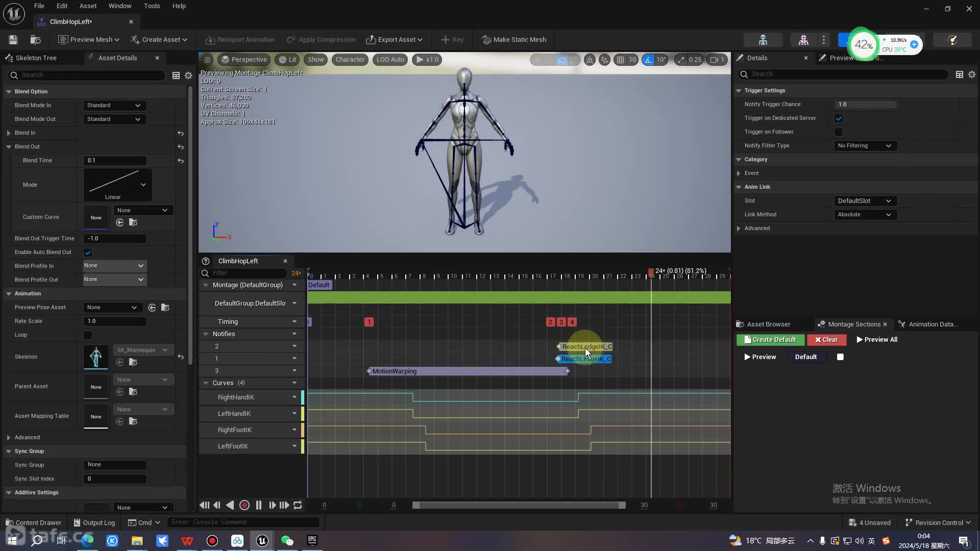
Task: Open the Asset Details settings gear
Action: [x=188, y=76]
